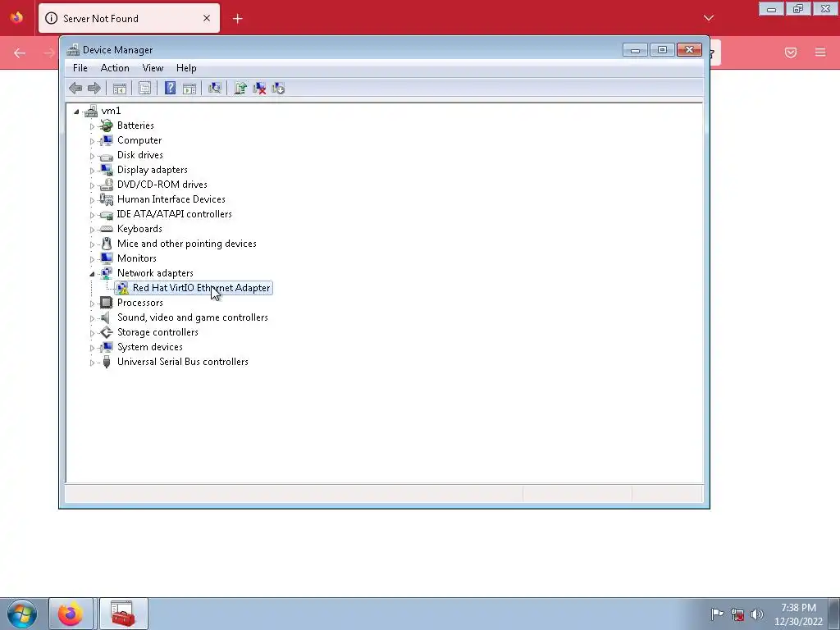This screenshot has height=630, width=840.
Task: Expand the Keyboards category arrow
Action: tap(92, 230)
